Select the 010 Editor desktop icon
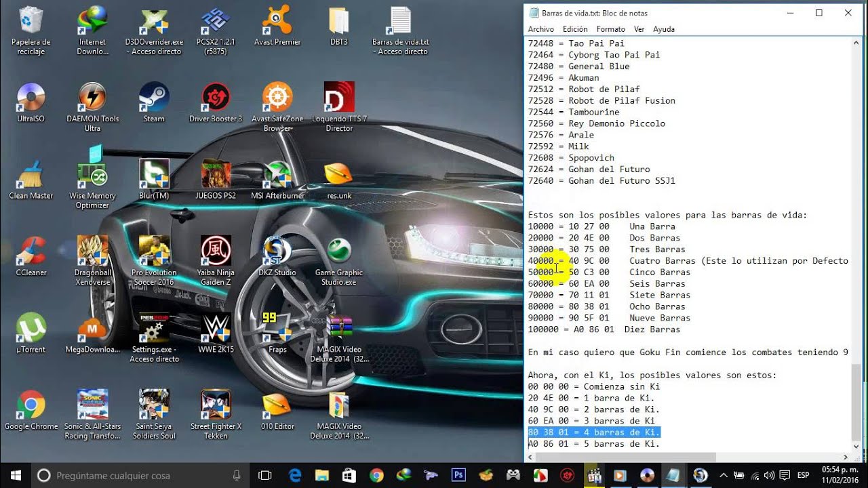The image size is (868, 488). [x=277, y=411]
